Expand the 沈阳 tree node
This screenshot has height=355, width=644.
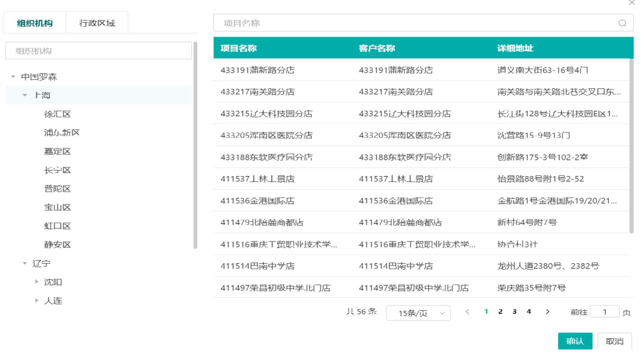click(36, 282)
